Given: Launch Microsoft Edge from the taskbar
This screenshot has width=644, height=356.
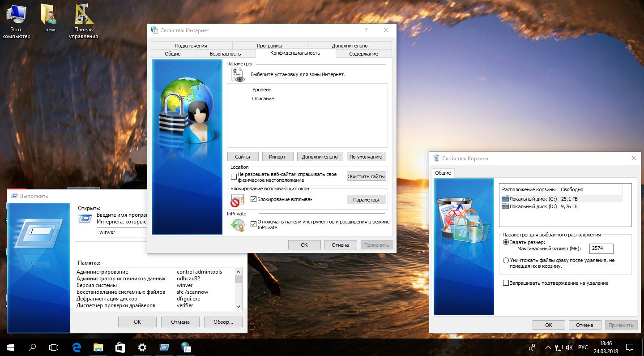Looking at the screenshot, I should coord(77,347).
